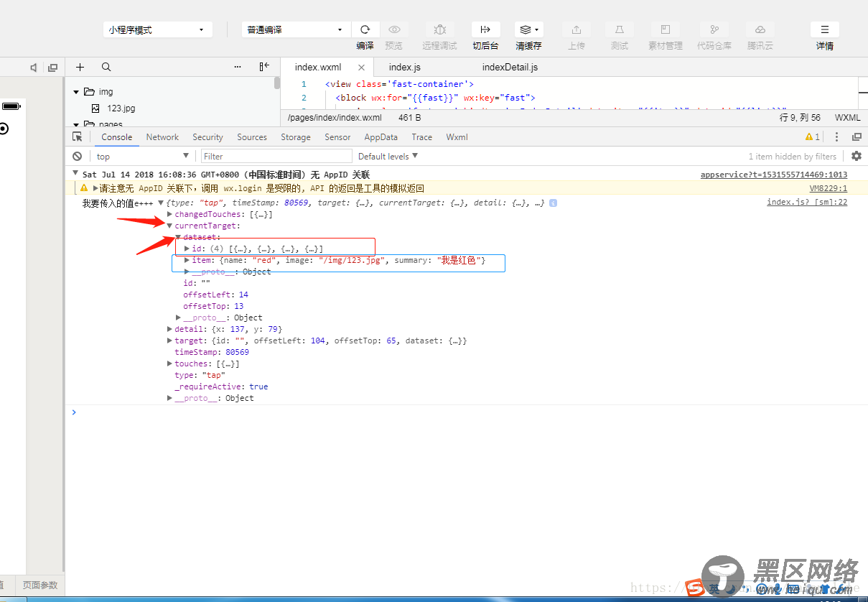Click the 编译 compile refresh icon
This screenshot has height=602, width=868.
(x=365, y=29)
